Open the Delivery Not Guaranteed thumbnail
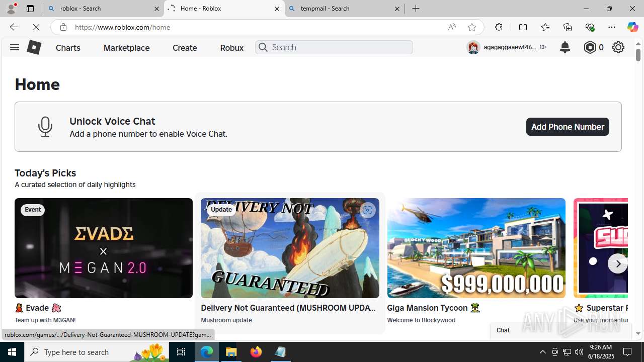644x362 pixels. [290, 248]
